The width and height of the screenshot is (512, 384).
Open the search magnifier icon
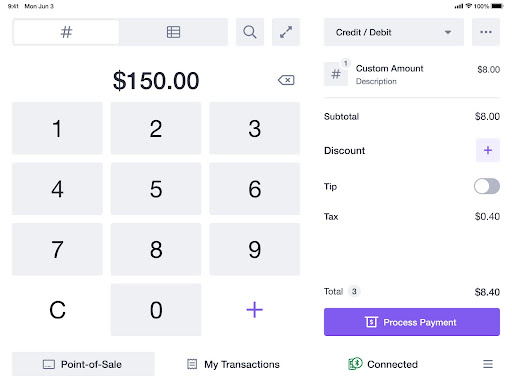tap(250, 32)
